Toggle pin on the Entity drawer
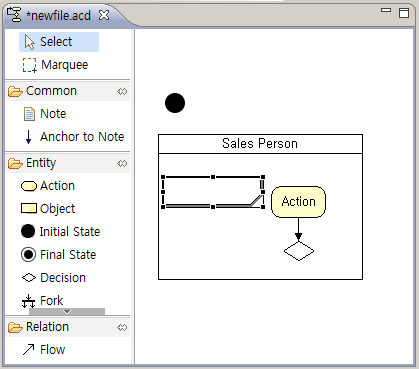Viewport: 419px width, 369px height. coord(122,164)
